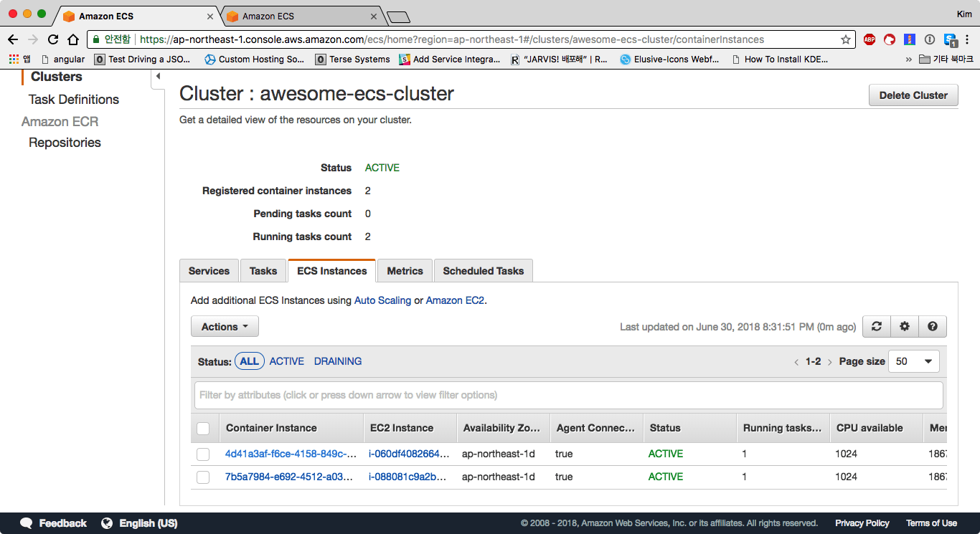
Task: Open the English (US) language selector
Action: pos(140,523)
